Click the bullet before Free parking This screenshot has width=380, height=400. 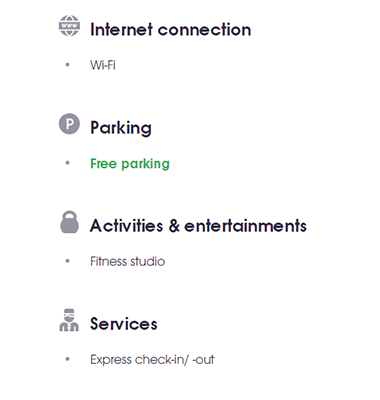pyautogui.click(x=68, y=163)
